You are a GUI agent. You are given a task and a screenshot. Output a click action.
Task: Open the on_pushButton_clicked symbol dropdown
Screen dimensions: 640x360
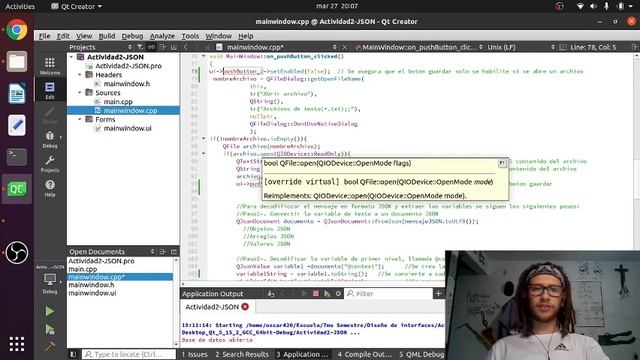pyautogui.click(x=419, y=47)
